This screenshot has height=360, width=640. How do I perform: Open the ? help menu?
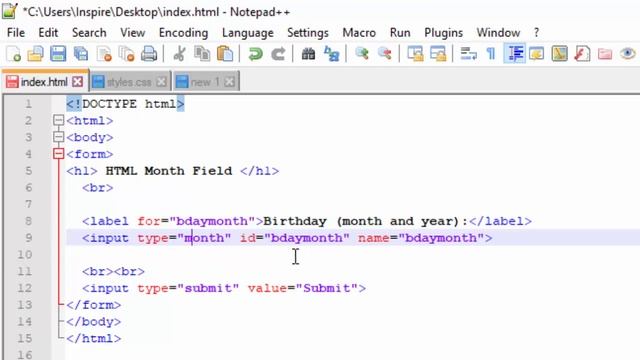536,33
